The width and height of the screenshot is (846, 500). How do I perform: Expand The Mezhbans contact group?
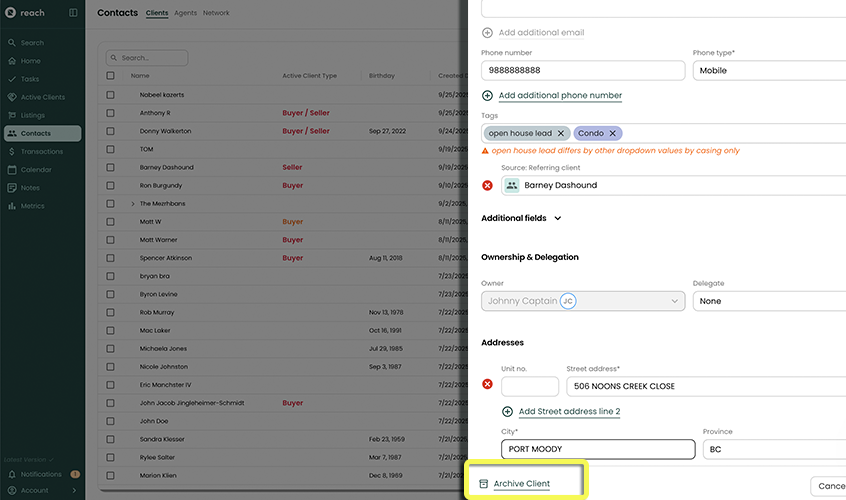[132, 204]
